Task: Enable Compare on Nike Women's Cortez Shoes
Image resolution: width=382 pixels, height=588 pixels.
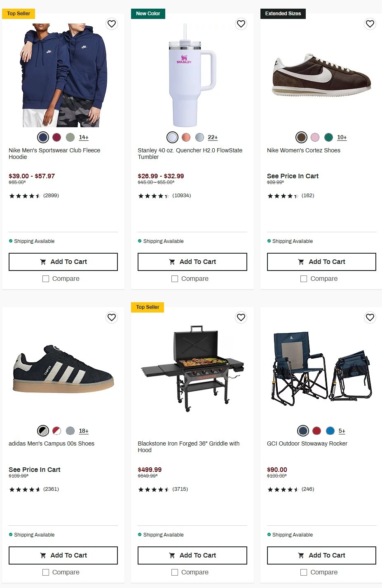Action: [x=304, y=279]
